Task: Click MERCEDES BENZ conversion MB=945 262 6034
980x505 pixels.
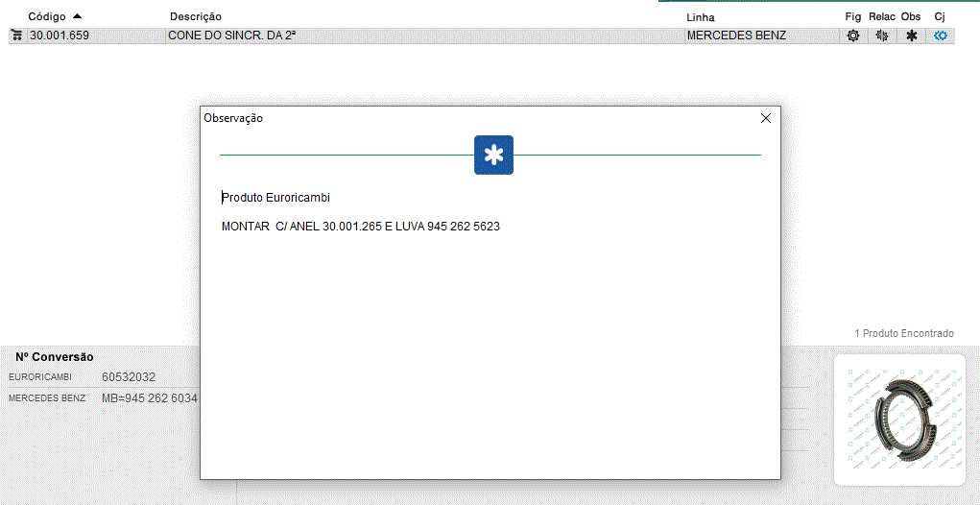Action: pyautogui.click(x=149, y=398)
